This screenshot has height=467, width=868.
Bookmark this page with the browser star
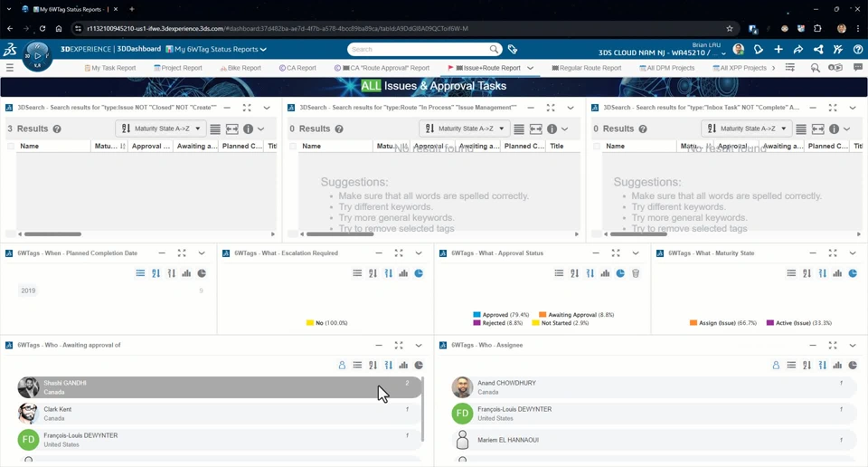(730, 28)
